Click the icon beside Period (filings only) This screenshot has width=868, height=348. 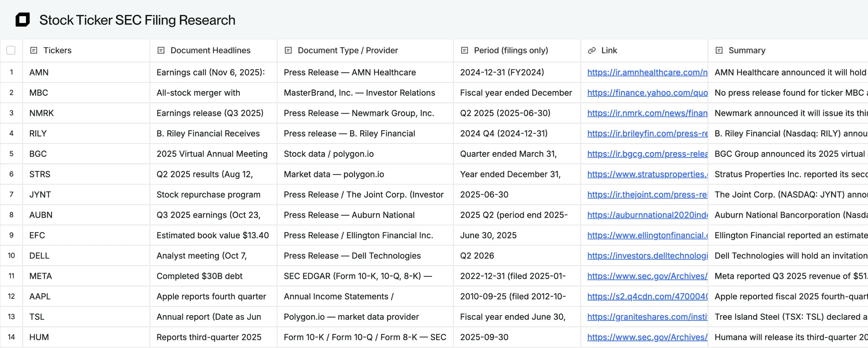[464, 50]
